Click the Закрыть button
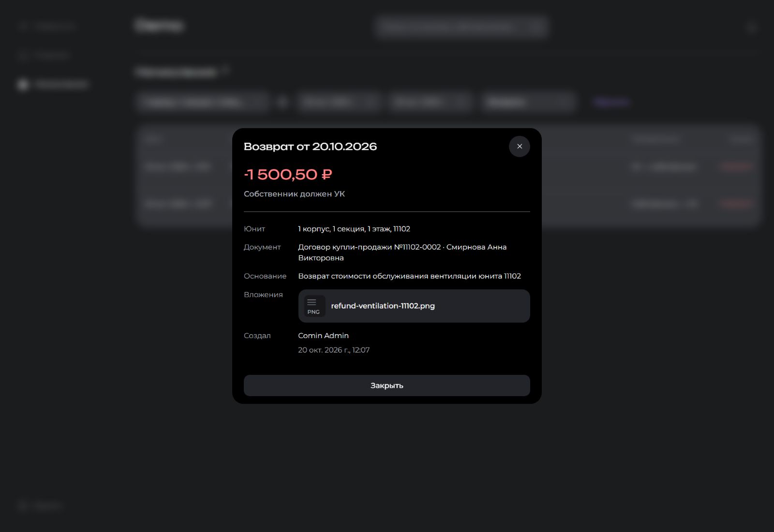 click(x=387, y=385)
